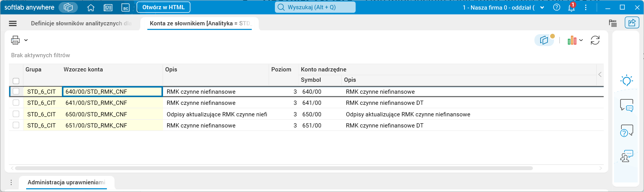The image size is (644, 192).
Task: Open the chat message icon in sidebar
Action: pyautogui.click(x=627, y=105)
